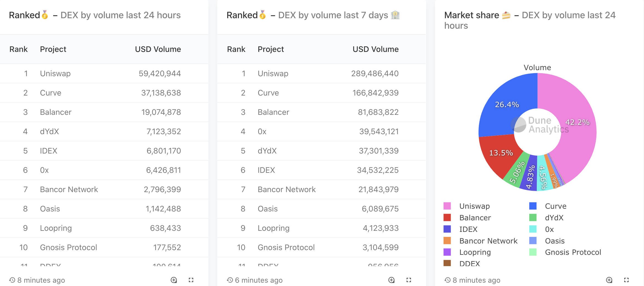Screen dimensions: 644x286
Task: Toggle Uniswap pink legend swatch
Action: (447, 206)
